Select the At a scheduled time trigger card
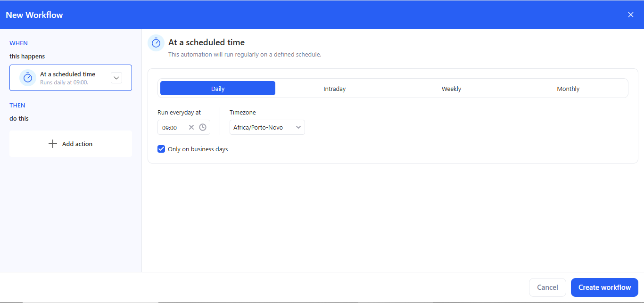Viewport: 644px width, 303px height. pyautogui.click(x=70, y=77)
